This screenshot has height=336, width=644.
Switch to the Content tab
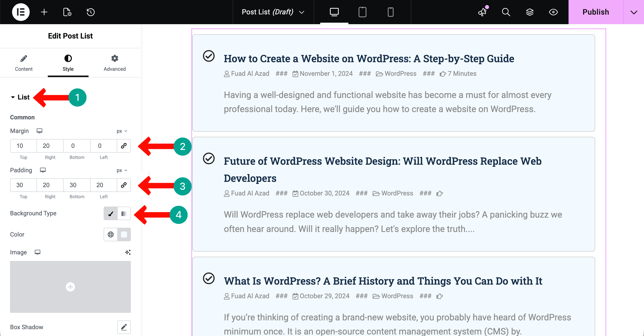click(24, 63)
